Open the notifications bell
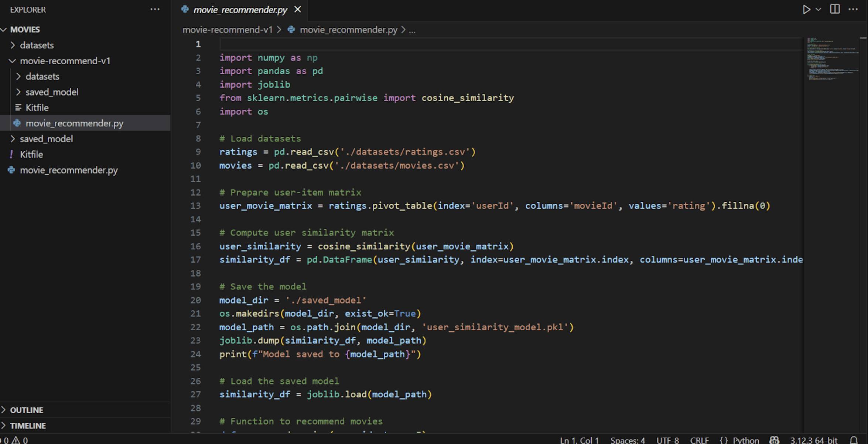The image size is (868, 444). (x=854, y=440)
